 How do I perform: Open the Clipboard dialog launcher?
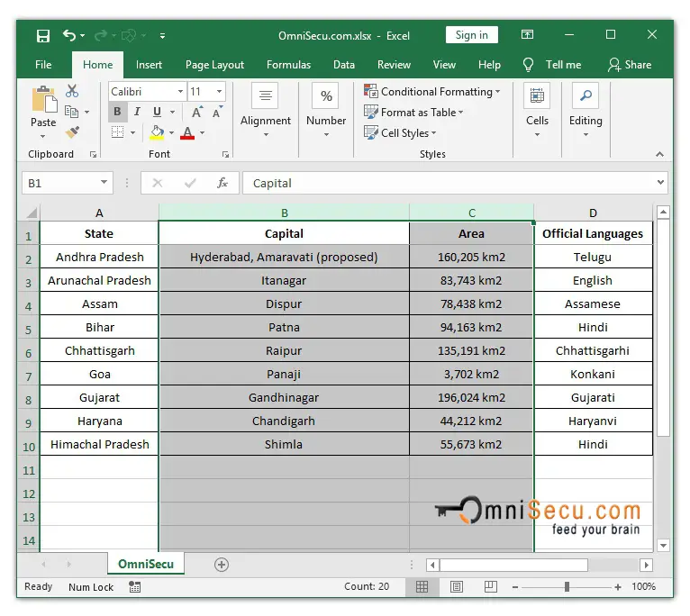click(x=93, y=154)
